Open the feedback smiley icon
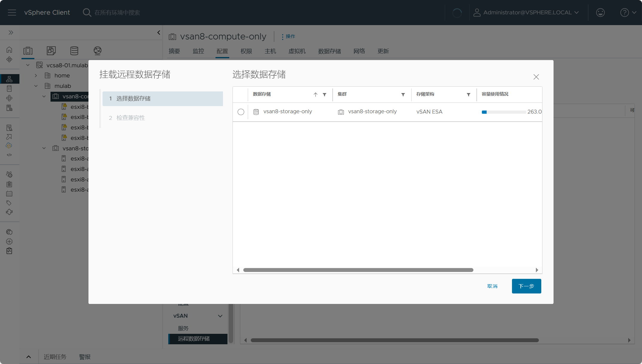 pos(600,13)
